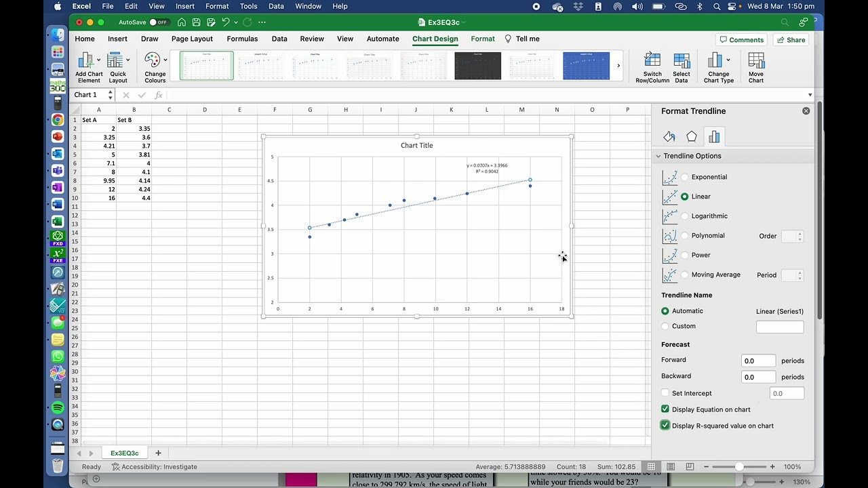Open Name Box dropdown stepper

tap(110, 95)
